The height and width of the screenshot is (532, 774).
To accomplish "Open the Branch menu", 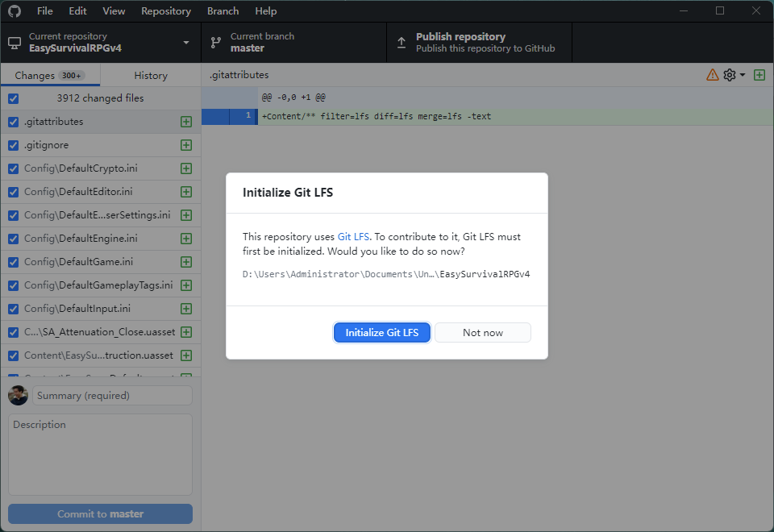I will [x=223, y=10].
